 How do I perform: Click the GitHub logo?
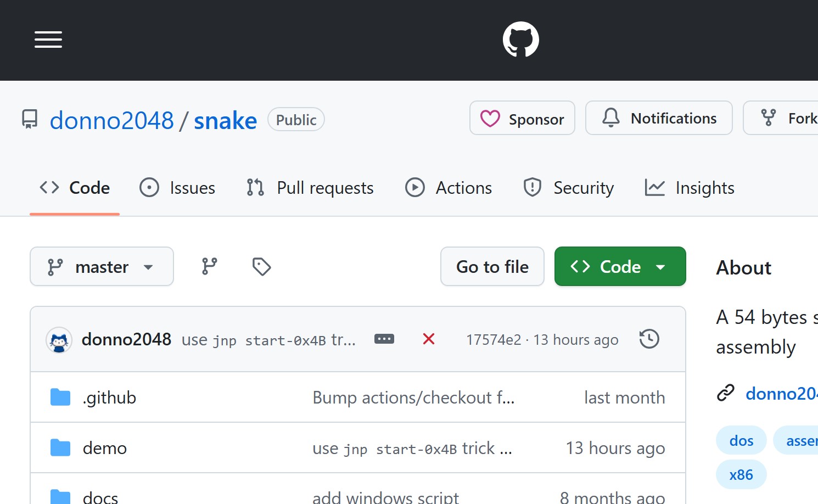click(x=520, y=40)
